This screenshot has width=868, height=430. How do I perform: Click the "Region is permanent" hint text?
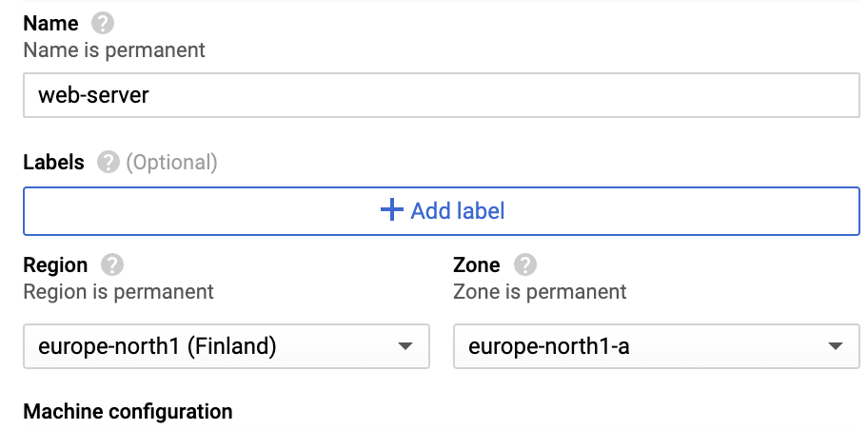point(118,291)
